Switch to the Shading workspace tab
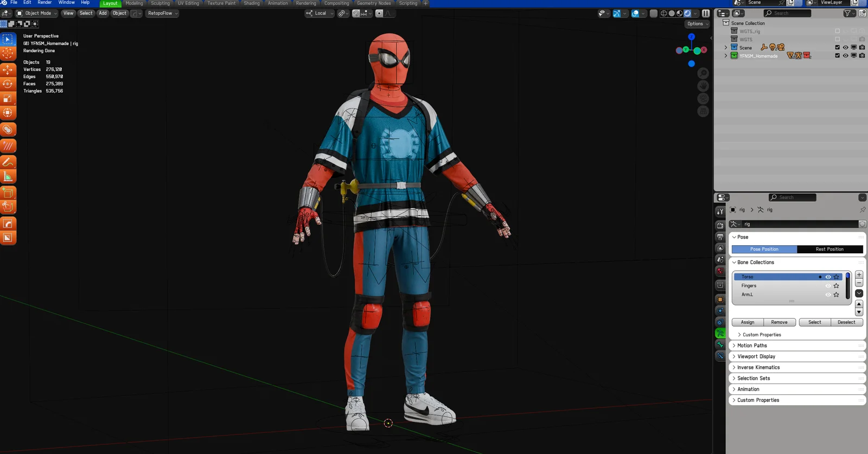Viewport: 868px width, 454px height. click(252, 3)
